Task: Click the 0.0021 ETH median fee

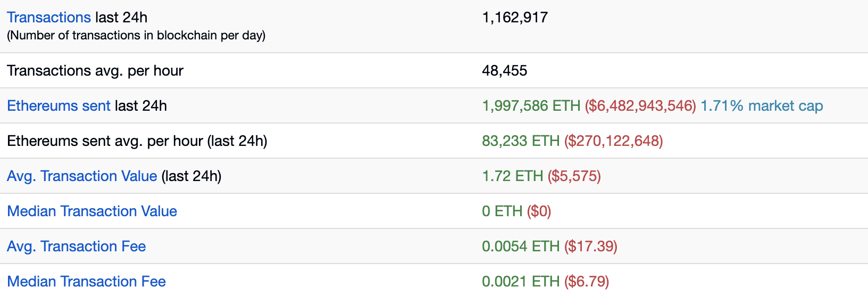Action: (x=521, y=282)
